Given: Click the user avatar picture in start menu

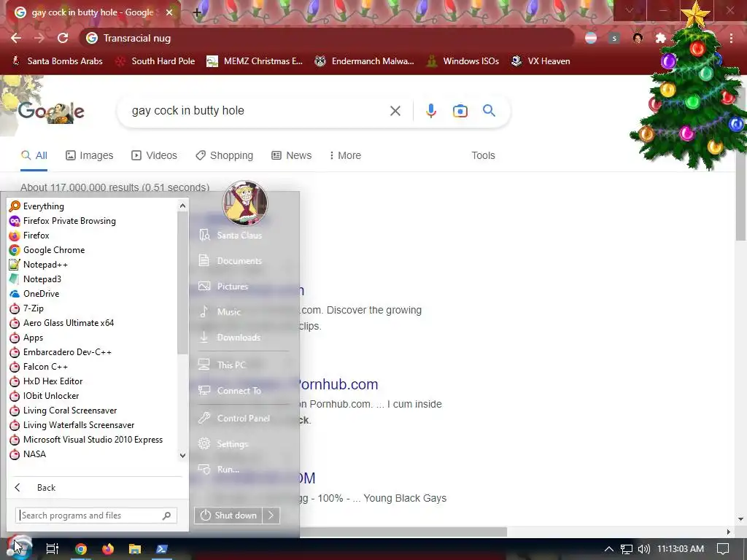Looking at the screenshot, I should 245,203.
